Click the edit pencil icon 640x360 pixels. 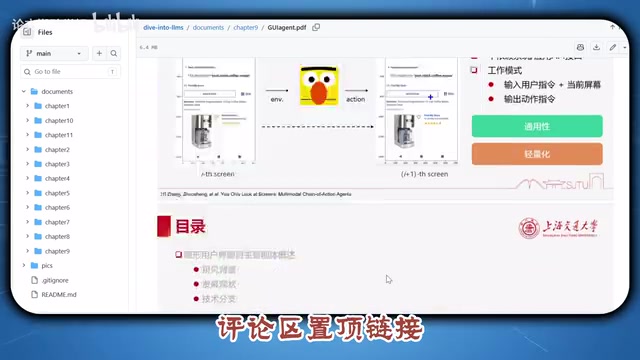click(613, 47)
